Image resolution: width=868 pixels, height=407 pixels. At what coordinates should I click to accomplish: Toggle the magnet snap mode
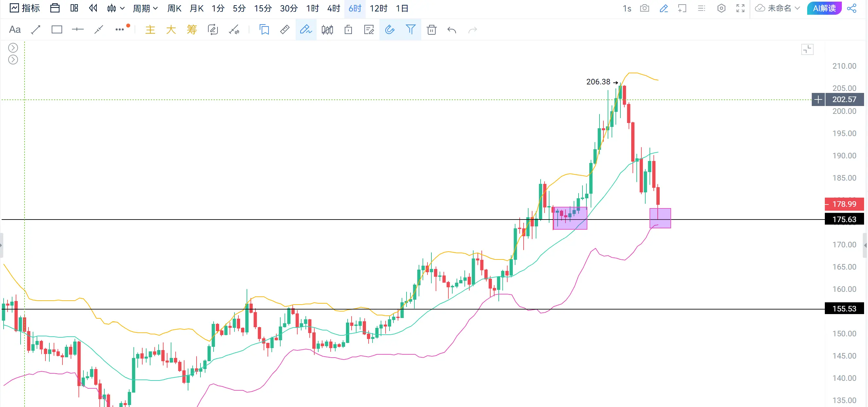[x=390, y=30]
